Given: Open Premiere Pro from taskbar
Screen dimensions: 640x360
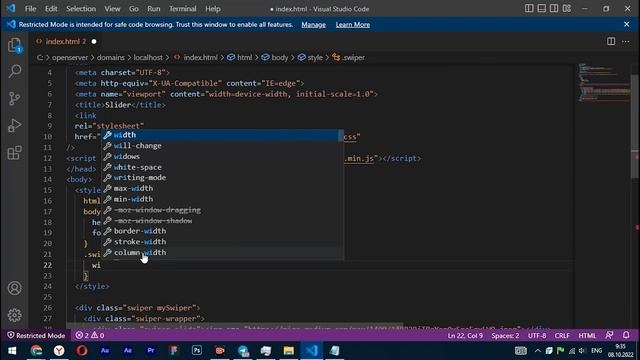Looking at the screenshot, I should click(x=151, y=351).
